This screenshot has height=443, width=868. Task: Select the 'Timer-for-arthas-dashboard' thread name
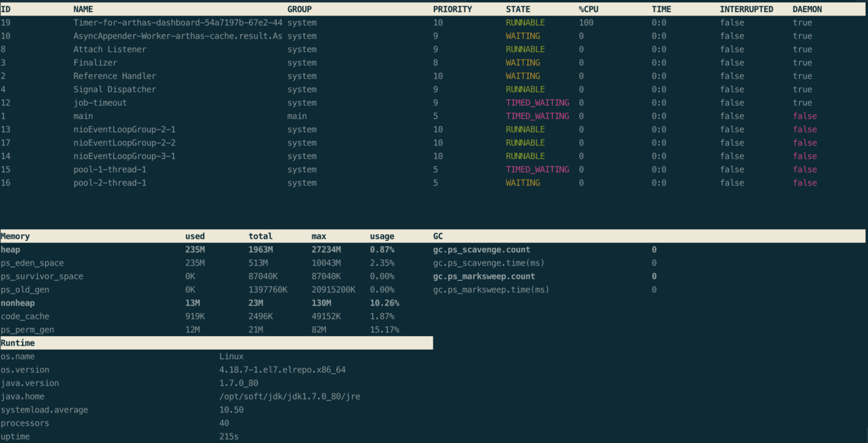(178, 22)
